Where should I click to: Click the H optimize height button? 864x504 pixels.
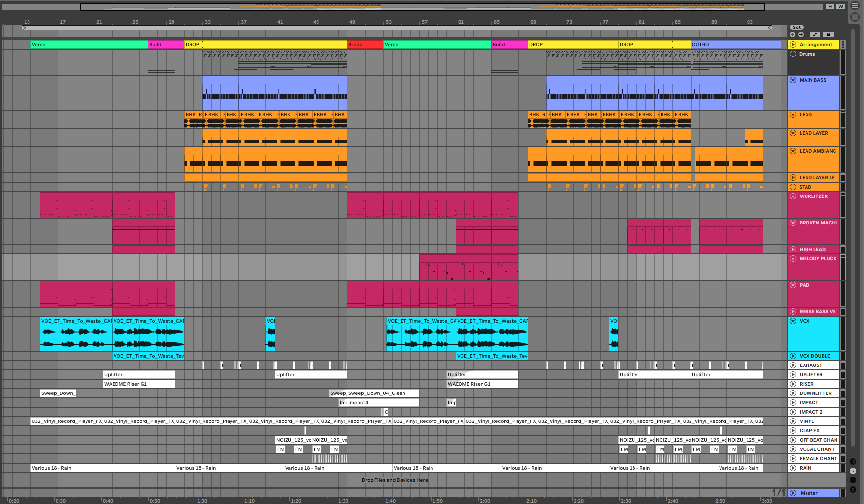830,6
